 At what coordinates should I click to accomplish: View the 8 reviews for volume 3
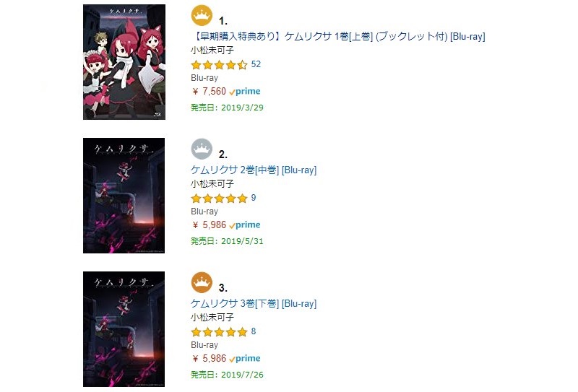pos(254,331)
